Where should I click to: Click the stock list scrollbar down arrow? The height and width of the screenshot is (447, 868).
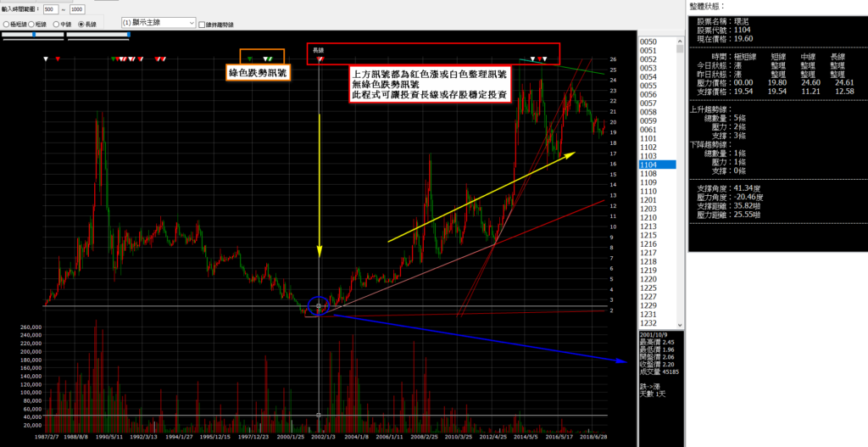(680, 324)
